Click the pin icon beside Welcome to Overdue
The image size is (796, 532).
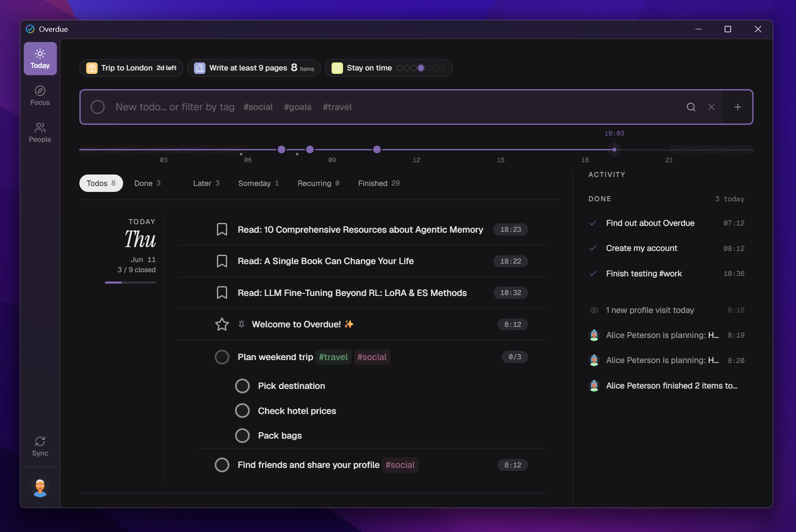click(x=242, y=324)
